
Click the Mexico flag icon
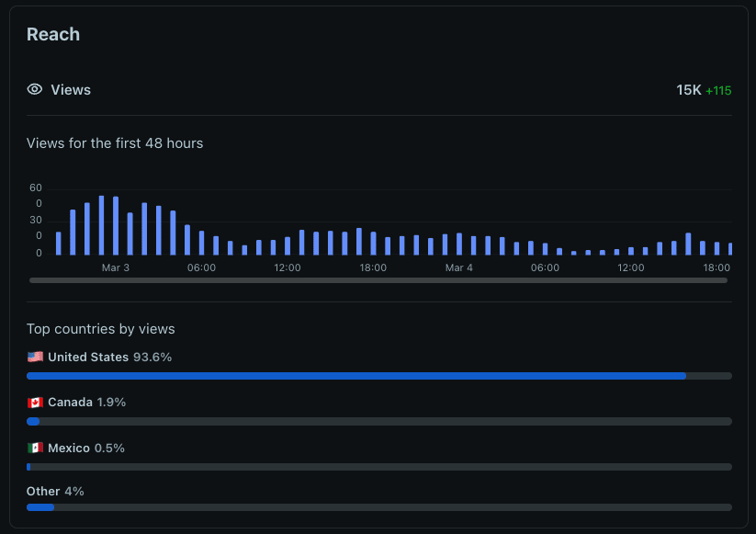pos(35,449)
